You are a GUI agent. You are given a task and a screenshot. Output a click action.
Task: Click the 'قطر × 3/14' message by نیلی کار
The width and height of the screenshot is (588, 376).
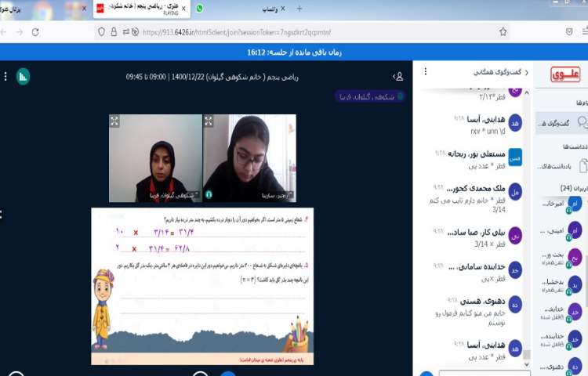(489, 244)
